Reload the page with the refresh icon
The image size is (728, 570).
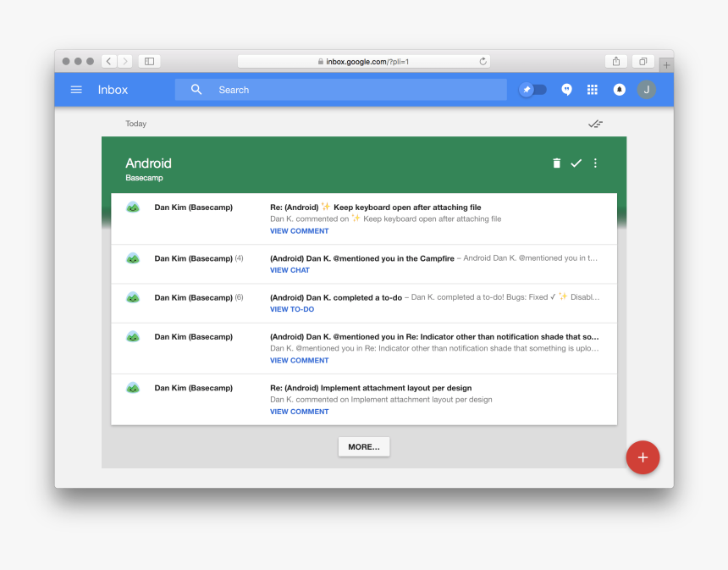(x=483, y=61)
